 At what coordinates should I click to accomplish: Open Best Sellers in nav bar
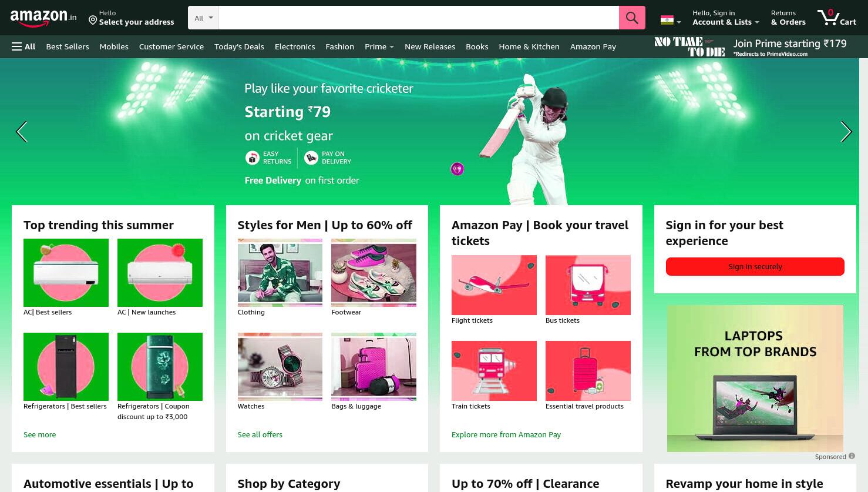pyautogui.click(x=68, y=46)
